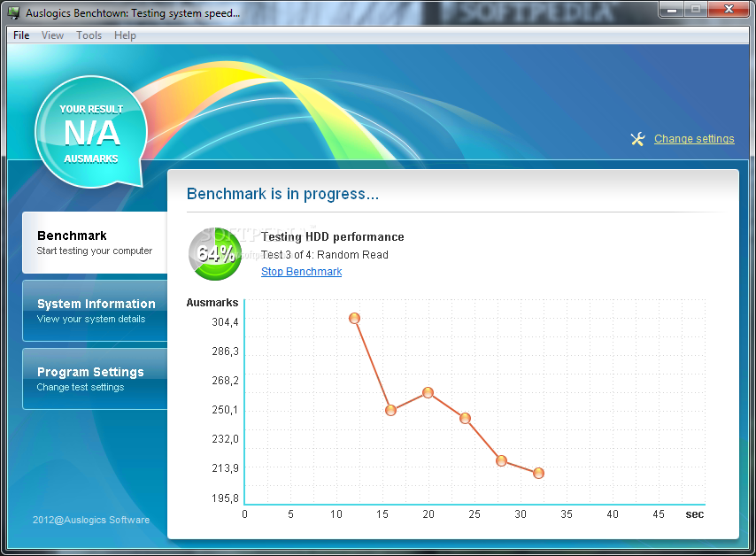The image size is (756, 556).
Task: Click the 2012@Auslogics Software footer text
Action: [x=91, y=520]
